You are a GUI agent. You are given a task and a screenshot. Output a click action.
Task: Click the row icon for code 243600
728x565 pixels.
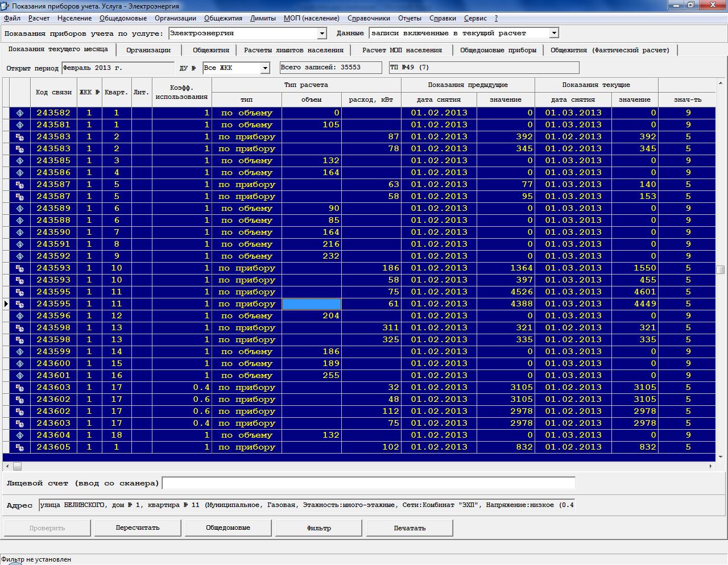click(x=19, y=364)
